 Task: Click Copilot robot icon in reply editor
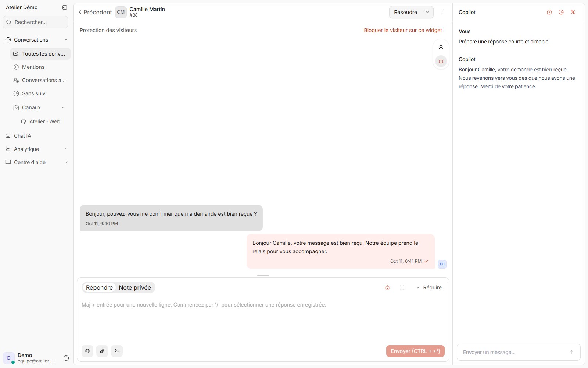tap(387, 287)
